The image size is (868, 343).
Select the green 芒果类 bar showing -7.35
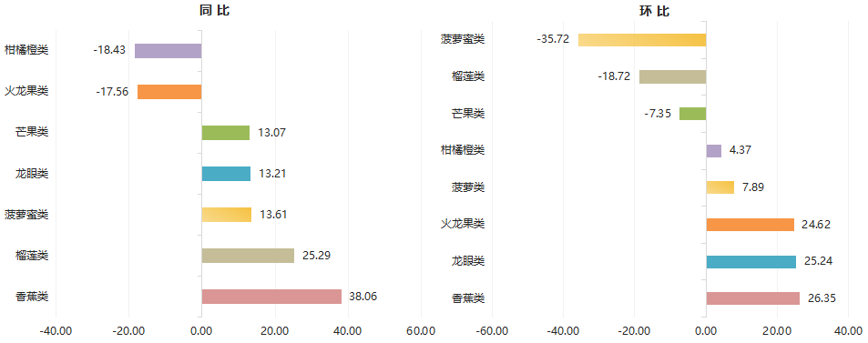pyautogui.click(x=692, y=114)
